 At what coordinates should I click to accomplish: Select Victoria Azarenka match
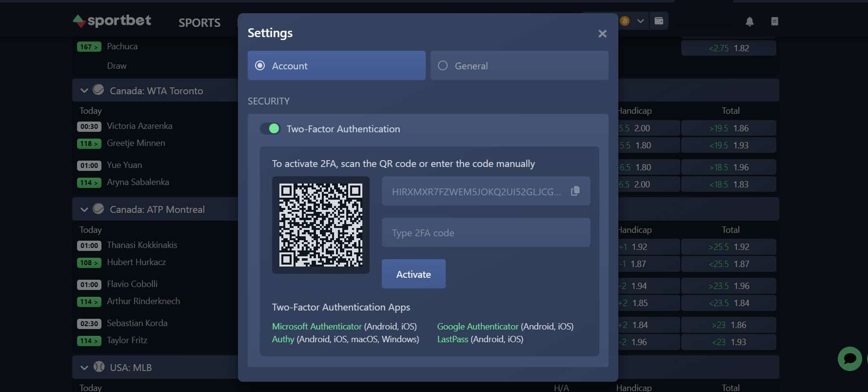point(139,126)
